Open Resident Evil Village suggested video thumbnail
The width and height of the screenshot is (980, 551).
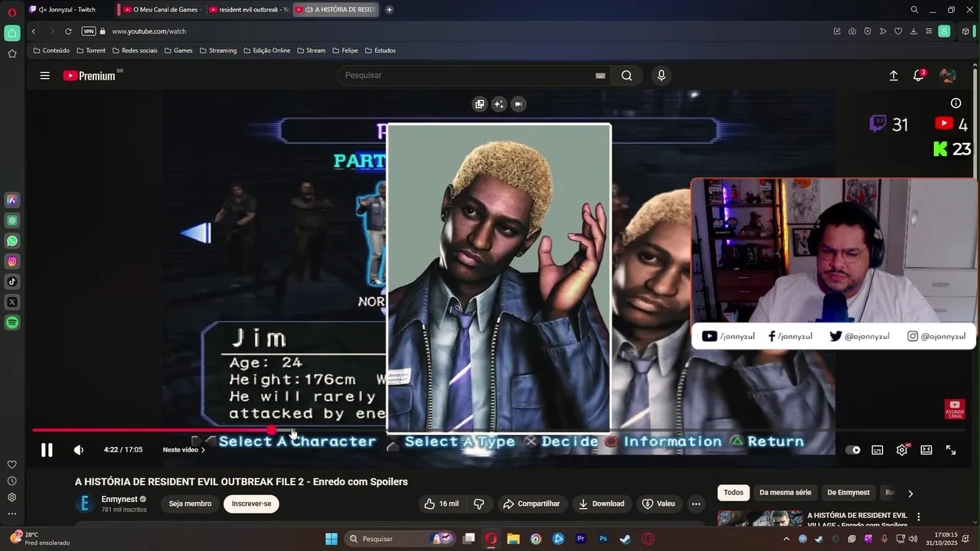760,519
